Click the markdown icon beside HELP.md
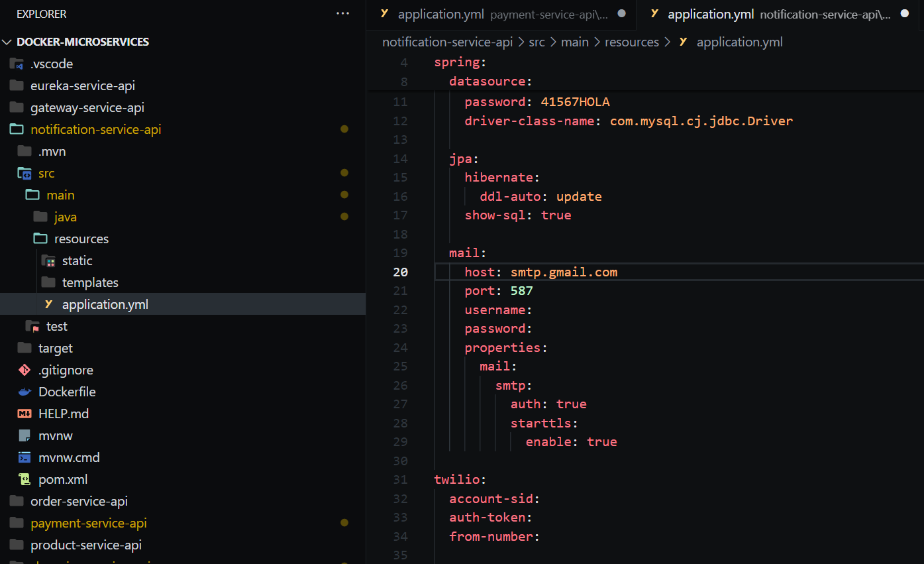924x564 pixels. pyautogui.click(x=25, y=414)
